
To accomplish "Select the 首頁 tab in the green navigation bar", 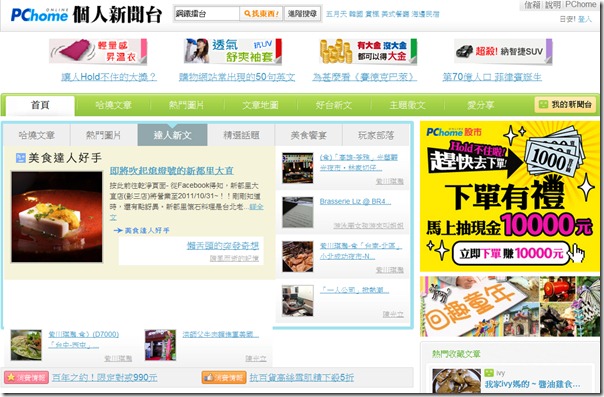I will (x=40, y=105).
